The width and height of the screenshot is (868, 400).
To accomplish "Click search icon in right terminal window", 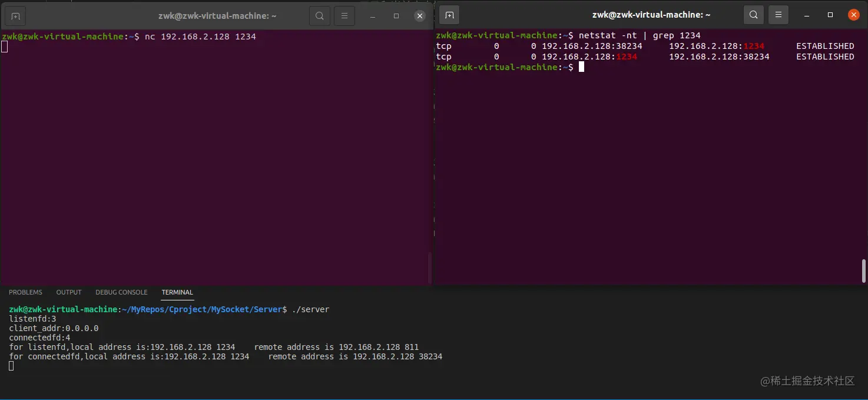I will click(x=754, y=15).
